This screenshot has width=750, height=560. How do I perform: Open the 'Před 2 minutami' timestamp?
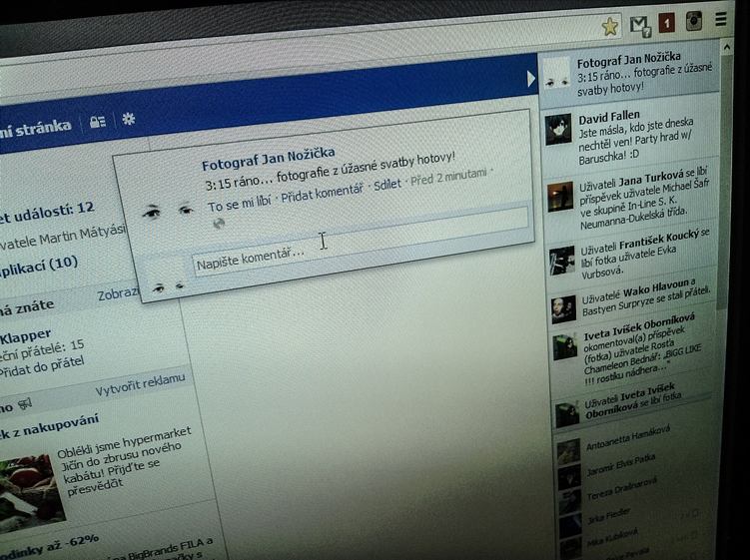point(448,177)
